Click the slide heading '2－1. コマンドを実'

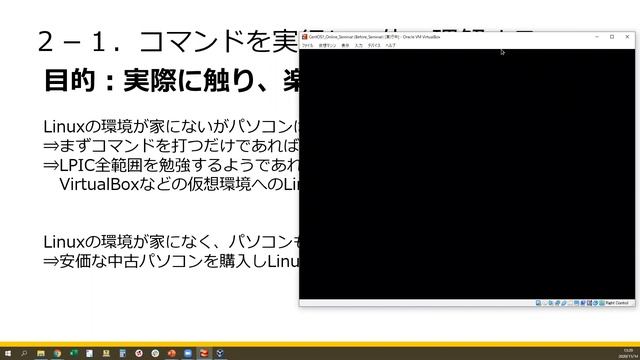[x=168, y=41]
